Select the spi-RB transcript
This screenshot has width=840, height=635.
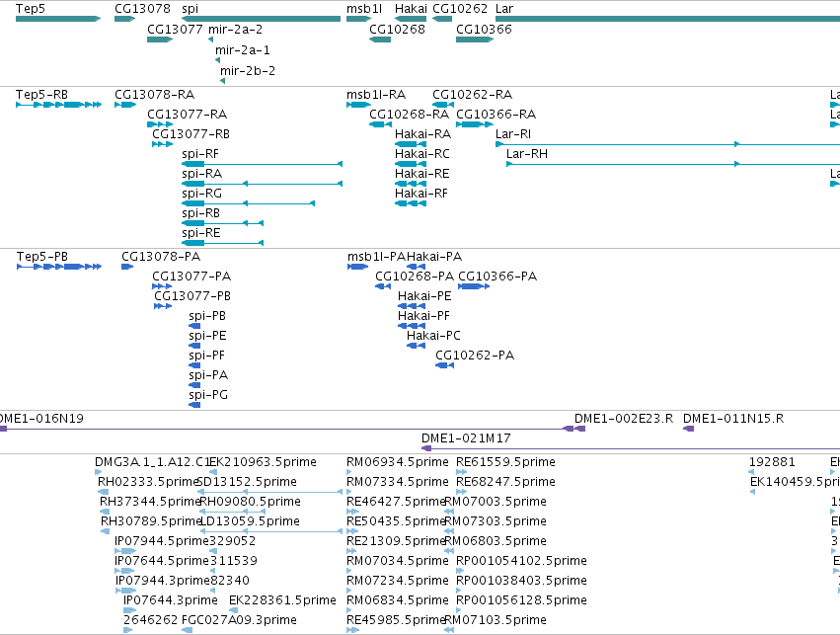coord(222,223)
